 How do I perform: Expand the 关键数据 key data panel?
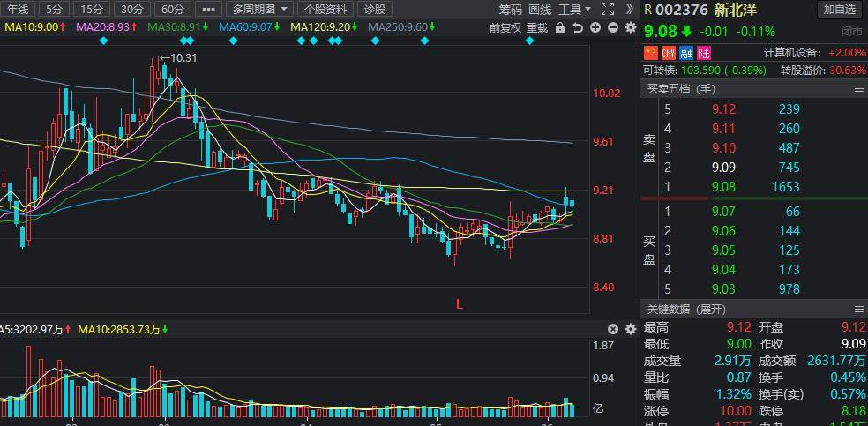click(686, 309)
